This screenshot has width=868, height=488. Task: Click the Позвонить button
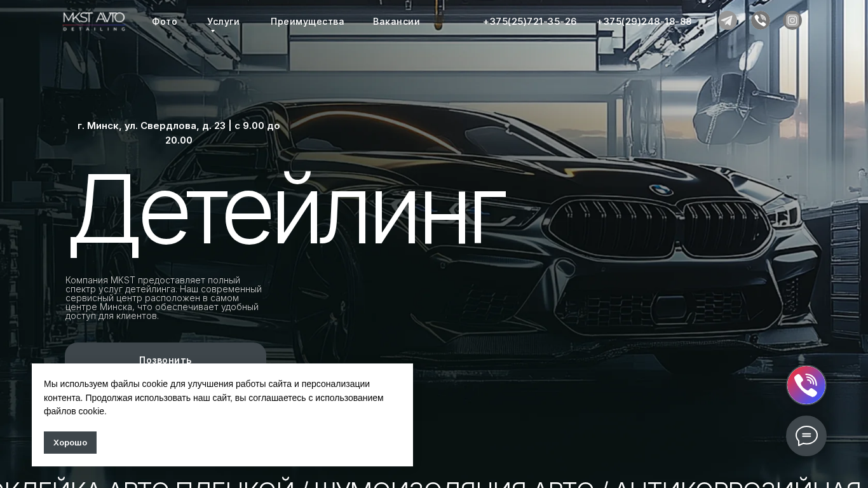(x=165, y=356)
